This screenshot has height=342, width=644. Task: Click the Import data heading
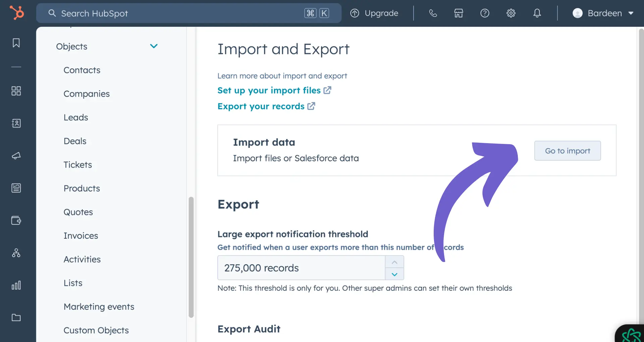coord(264,142)
